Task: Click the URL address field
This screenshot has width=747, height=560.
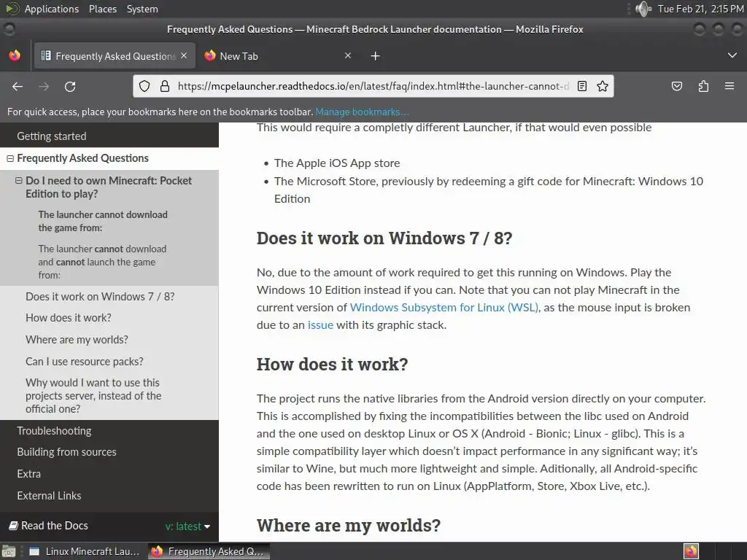Action: click(373, 86)
